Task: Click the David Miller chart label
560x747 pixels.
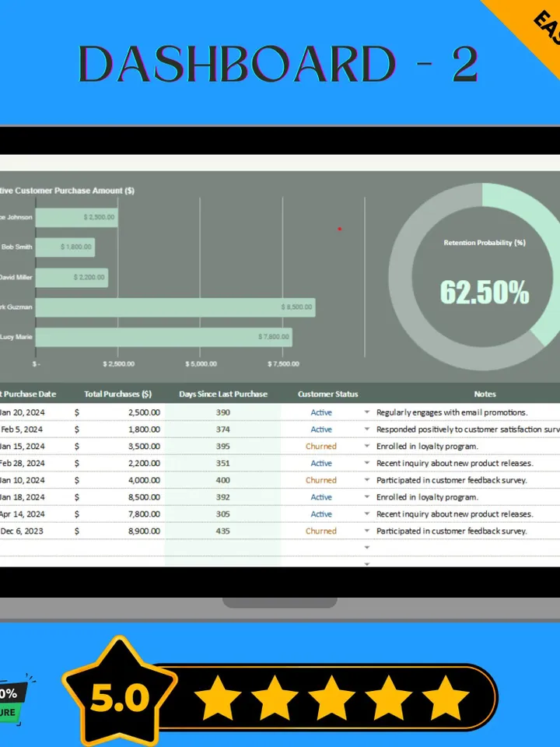Action: click(16, 277)
